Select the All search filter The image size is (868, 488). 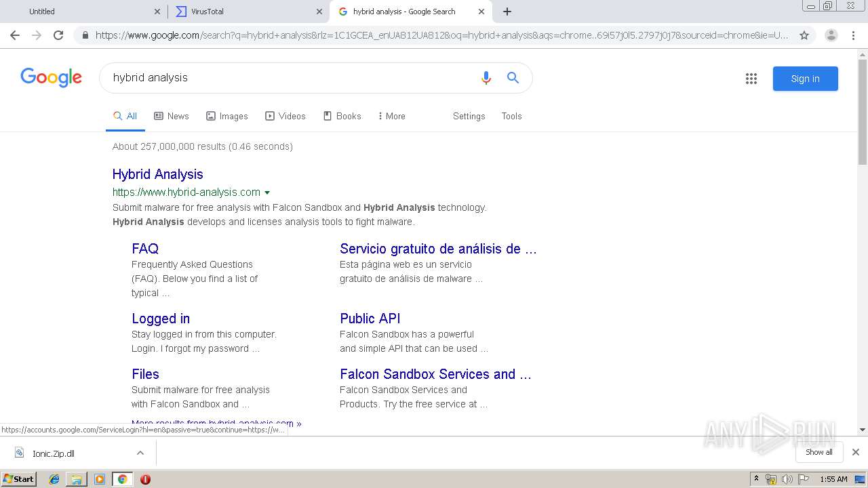click(125, 116)
